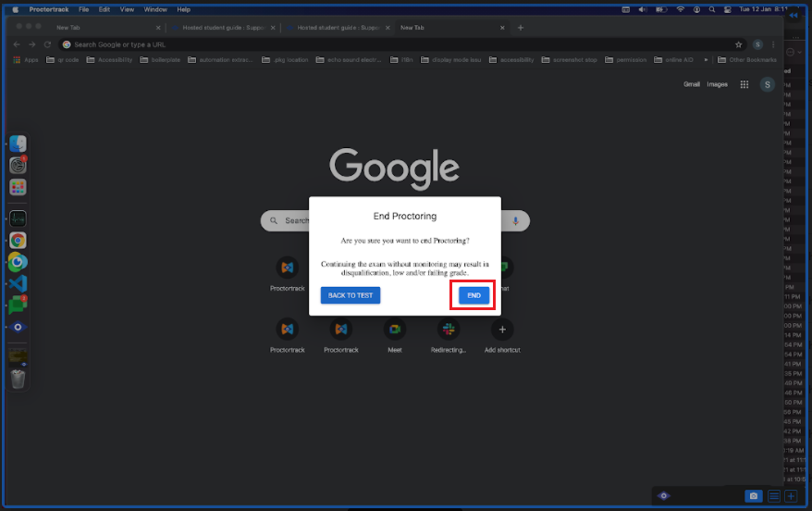Open a new tab with the plus button

[521, 28]
